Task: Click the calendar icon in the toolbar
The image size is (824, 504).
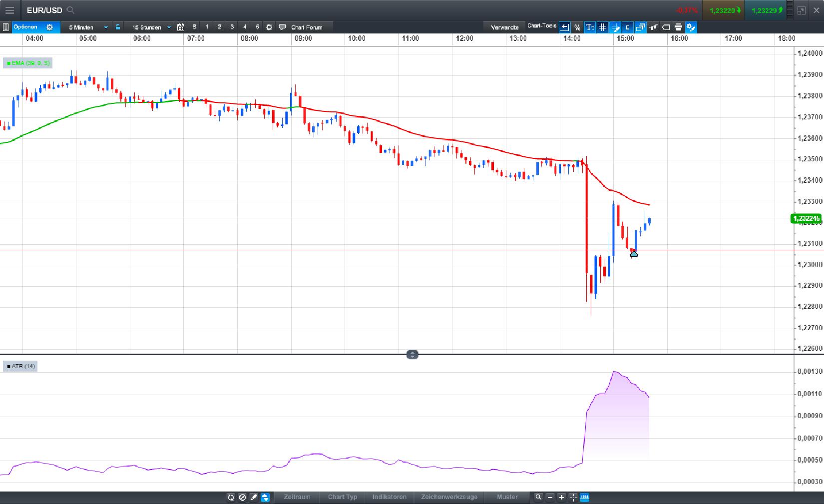Action: [x=180, y=27]
